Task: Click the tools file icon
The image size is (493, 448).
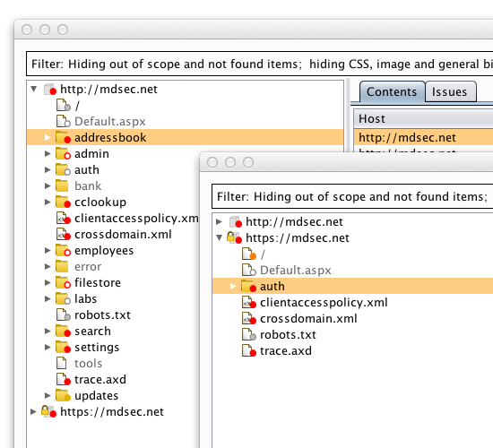Action: [61, 363]
